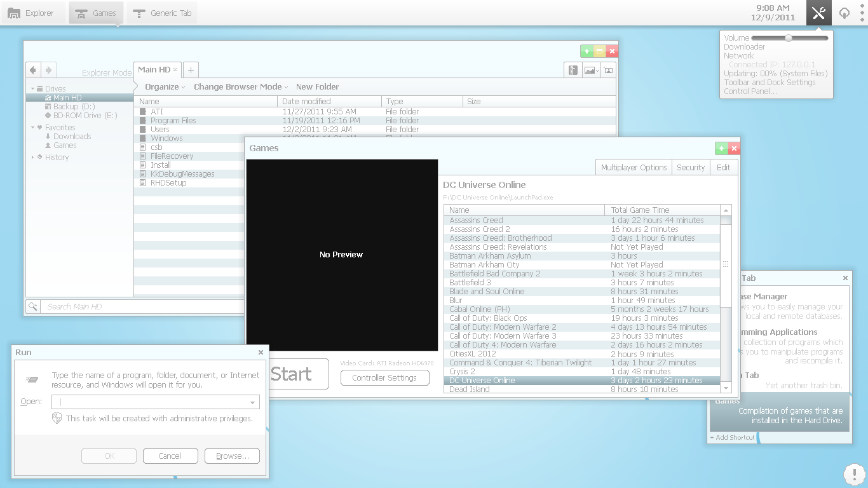Switch to the Generic Tab
Screen dimensions: 868x488
coord(163,13)
